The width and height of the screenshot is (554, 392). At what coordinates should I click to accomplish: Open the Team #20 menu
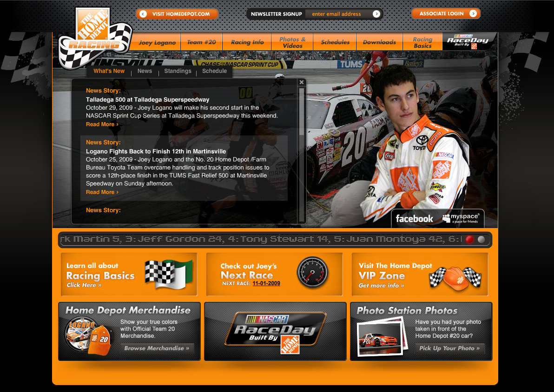201,42
